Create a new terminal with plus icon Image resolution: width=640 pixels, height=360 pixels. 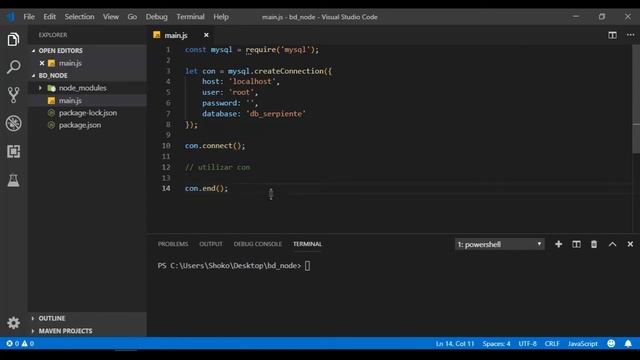tap(558, 244)
